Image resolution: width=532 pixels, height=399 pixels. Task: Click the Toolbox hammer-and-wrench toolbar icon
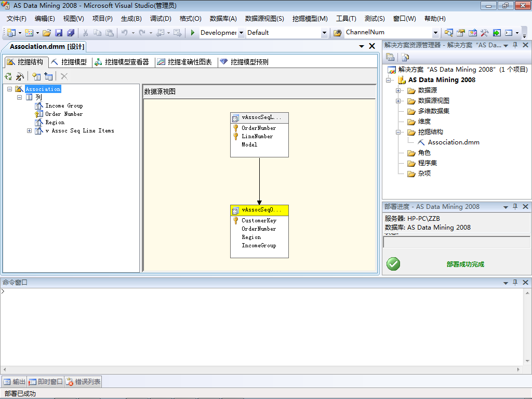click(x=485, y=33)
